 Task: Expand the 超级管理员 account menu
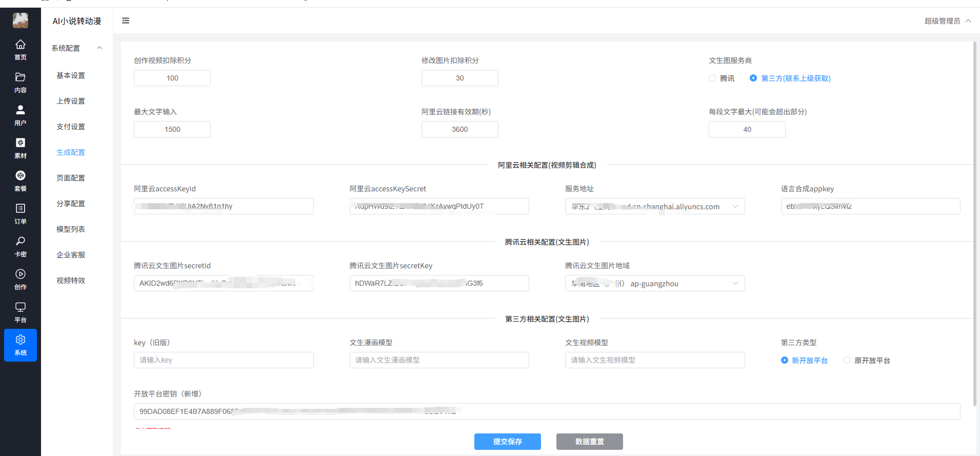pos(948,21)
